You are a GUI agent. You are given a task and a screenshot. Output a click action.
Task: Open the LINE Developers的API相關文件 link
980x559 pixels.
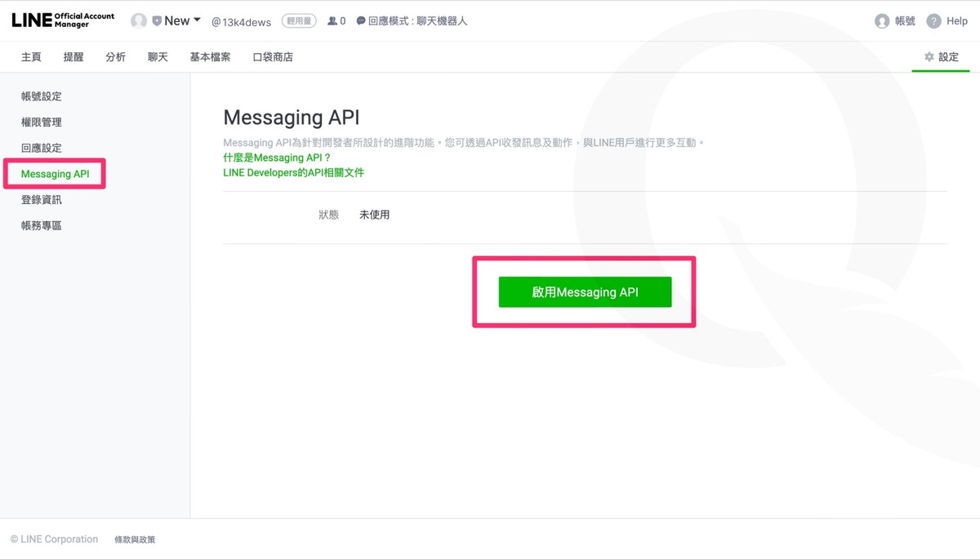click(293, 173)
